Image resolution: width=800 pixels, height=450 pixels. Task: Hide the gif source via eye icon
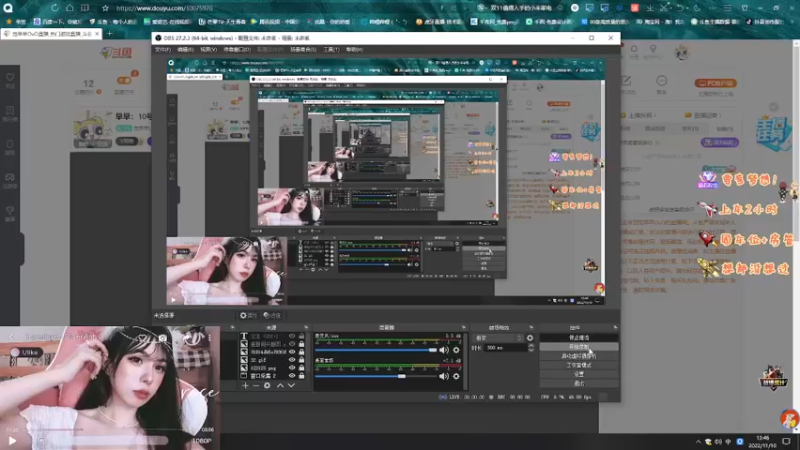coord(292,360)
